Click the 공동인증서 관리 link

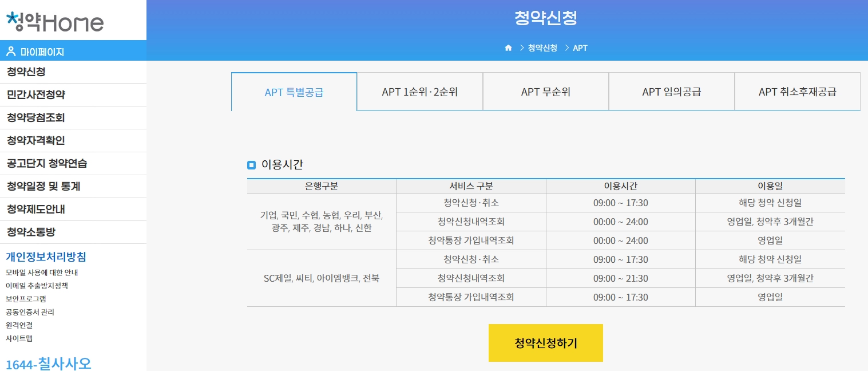click(31, 312)
